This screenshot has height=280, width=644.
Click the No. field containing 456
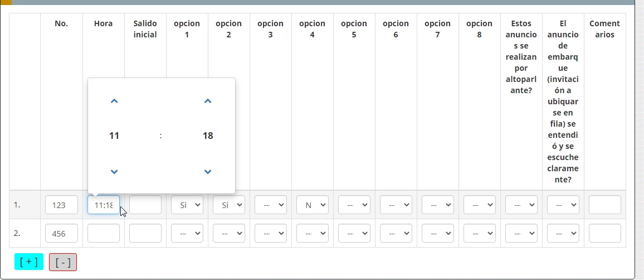[62, 233]
